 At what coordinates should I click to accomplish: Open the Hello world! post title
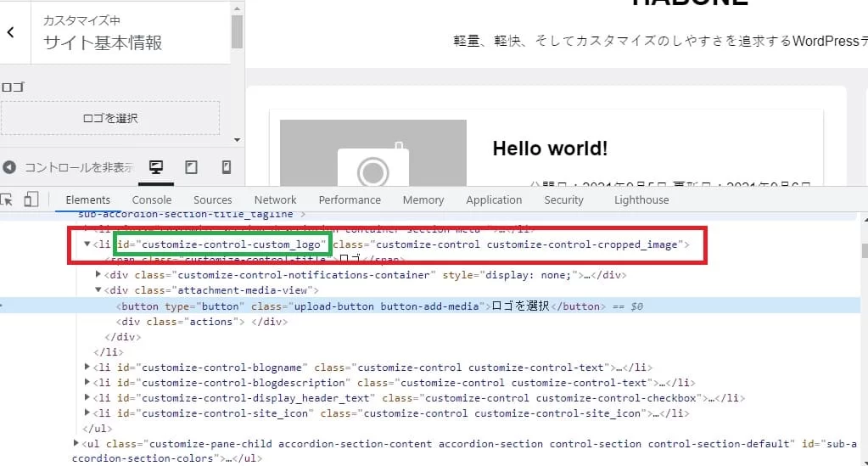[x=550, y=149]
